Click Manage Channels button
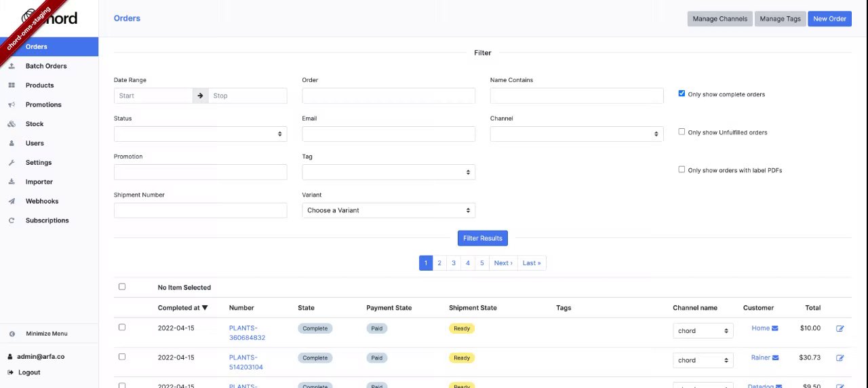Screen dimensions: 868x388 (720, 19)
